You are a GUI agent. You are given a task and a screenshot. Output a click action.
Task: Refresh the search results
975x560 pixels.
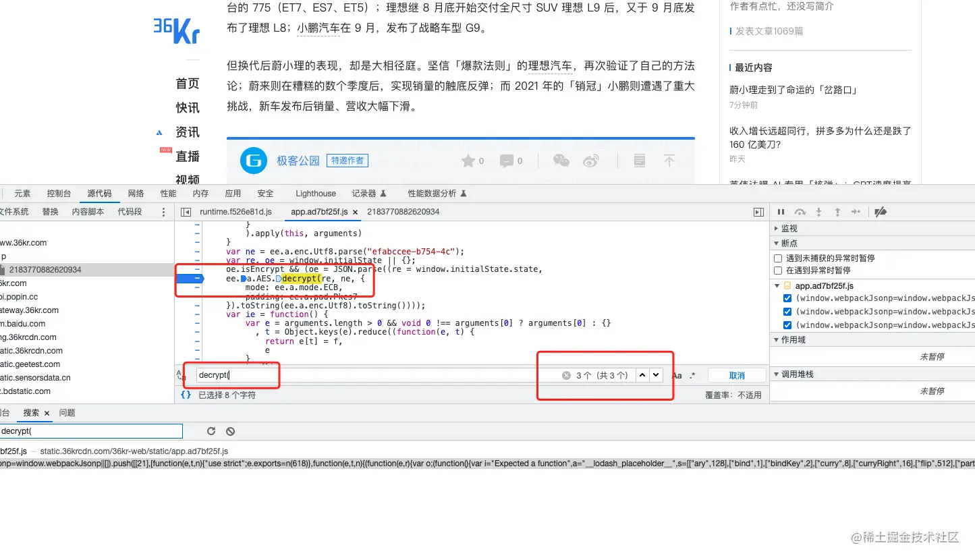click(x=211, y=431)
